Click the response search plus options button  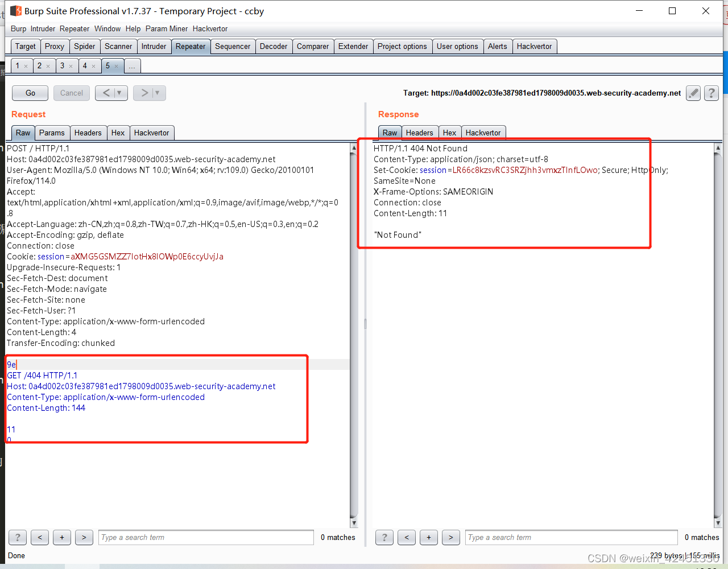coord(429,537)
